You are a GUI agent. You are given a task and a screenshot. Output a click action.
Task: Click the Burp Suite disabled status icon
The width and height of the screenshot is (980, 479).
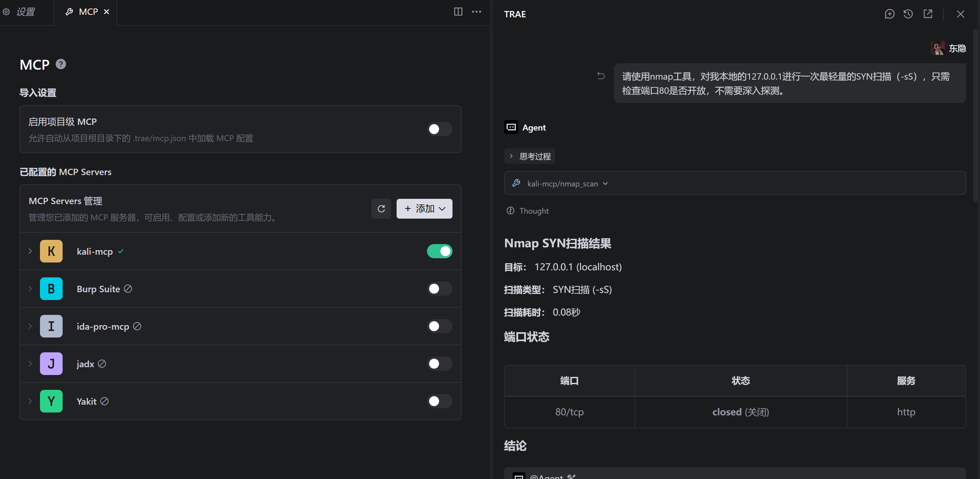128,289
